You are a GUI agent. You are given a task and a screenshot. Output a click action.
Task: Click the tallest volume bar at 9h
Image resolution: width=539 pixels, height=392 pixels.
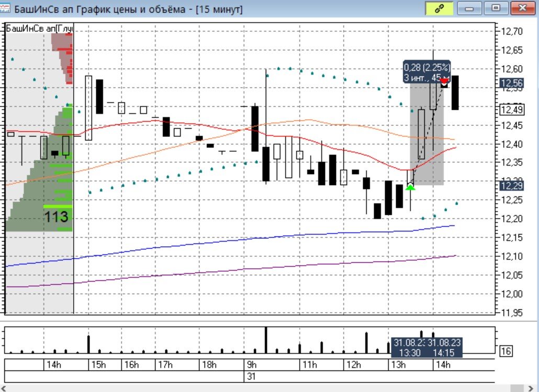pos(266,340)
